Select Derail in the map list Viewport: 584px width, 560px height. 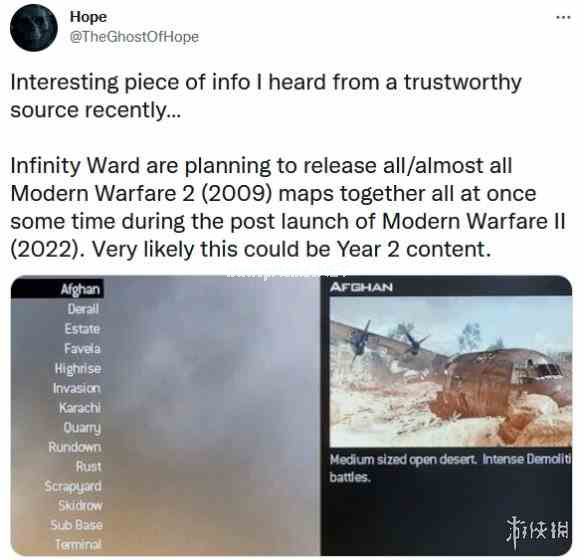[x=83, y=309]
